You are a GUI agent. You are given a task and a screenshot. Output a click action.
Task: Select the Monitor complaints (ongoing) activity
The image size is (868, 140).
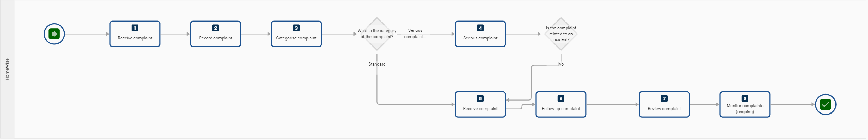745,104
